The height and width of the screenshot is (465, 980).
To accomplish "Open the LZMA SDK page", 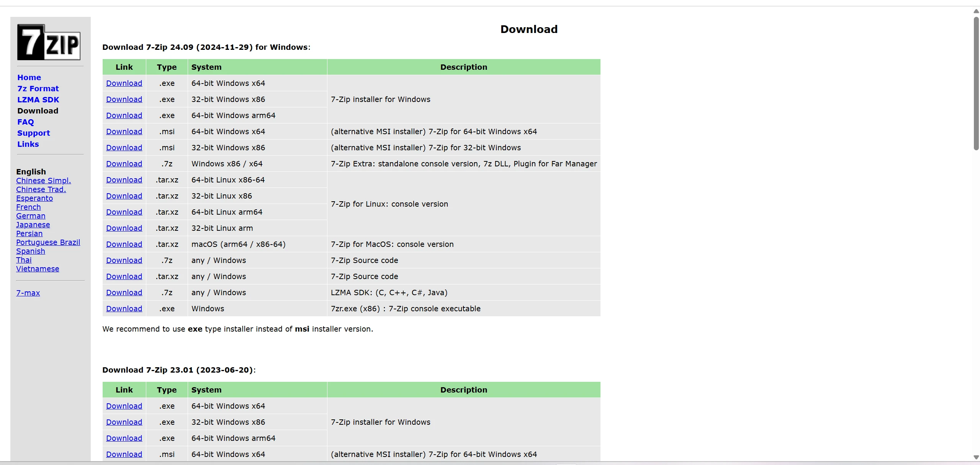I will pos(38,100).
